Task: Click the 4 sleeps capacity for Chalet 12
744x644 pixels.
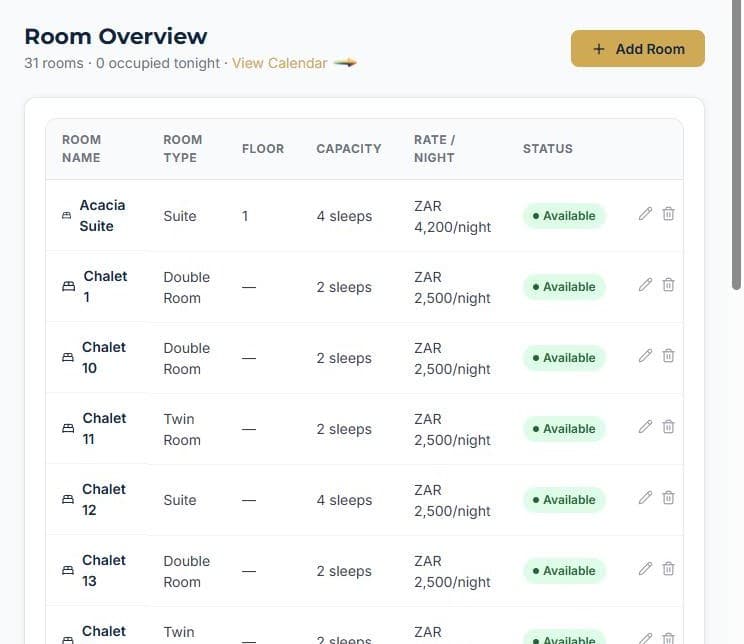Action: (344, 500)
